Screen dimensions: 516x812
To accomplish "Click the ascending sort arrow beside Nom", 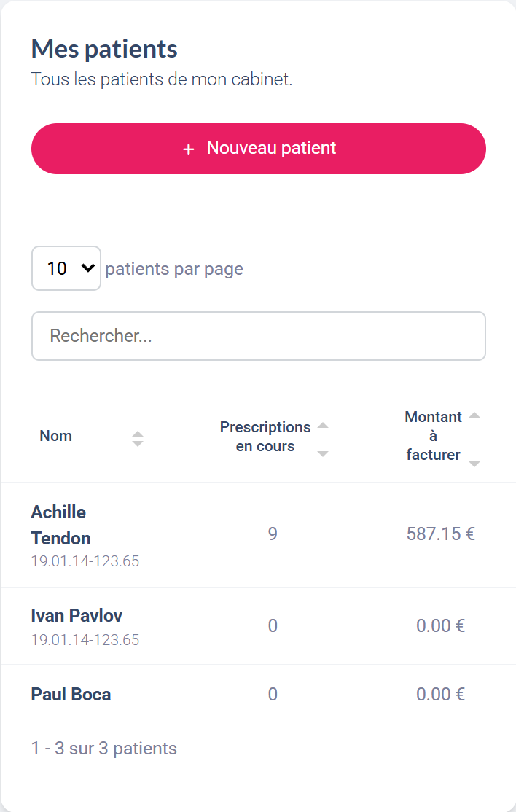I will pos(138,434).
